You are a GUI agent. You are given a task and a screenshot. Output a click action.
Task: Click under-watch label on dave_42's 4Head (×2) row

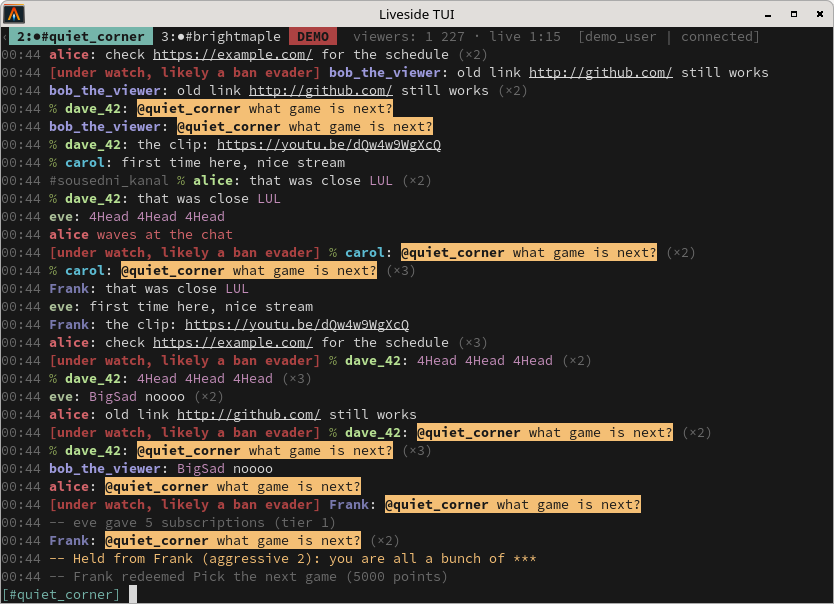(x=185, y=361)
